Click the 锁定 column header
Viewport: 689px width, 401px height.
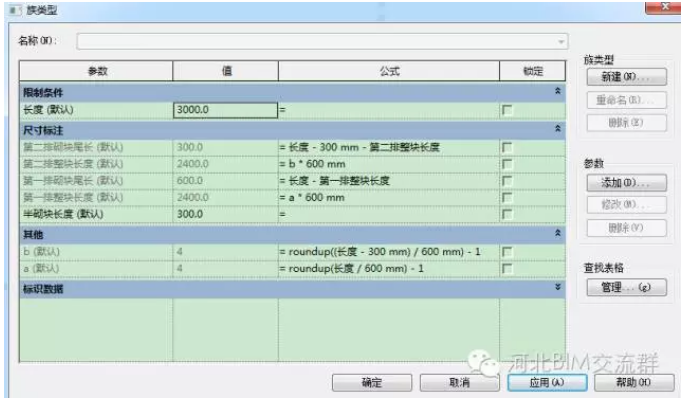[x=533, y=71]
